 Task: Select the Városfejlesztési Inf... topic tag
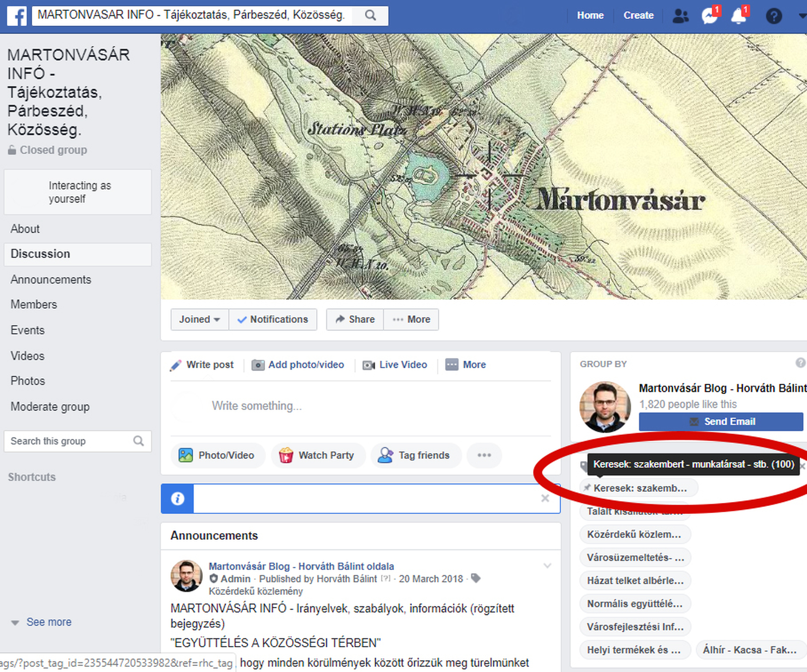point(635,627)
